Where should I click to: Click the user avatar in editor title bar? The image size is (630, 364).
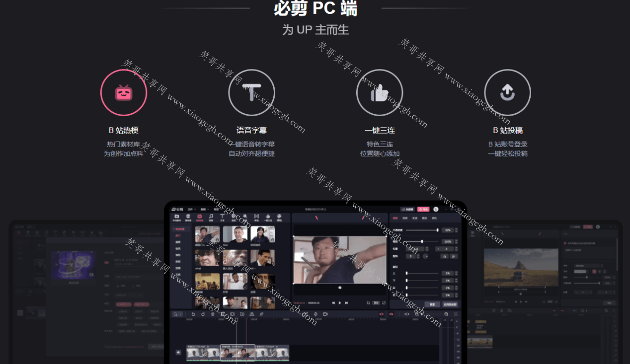(x=436, y=210)
